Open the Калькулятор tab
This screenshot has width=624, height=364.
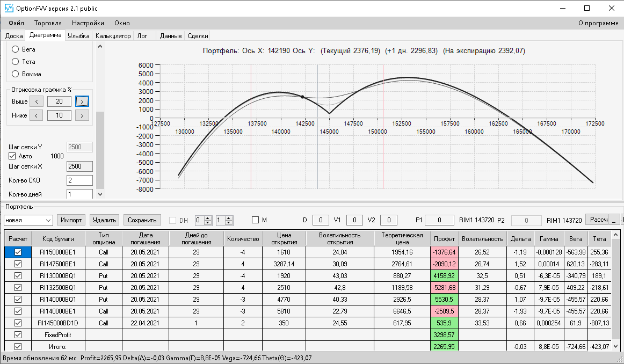(113, 36)
